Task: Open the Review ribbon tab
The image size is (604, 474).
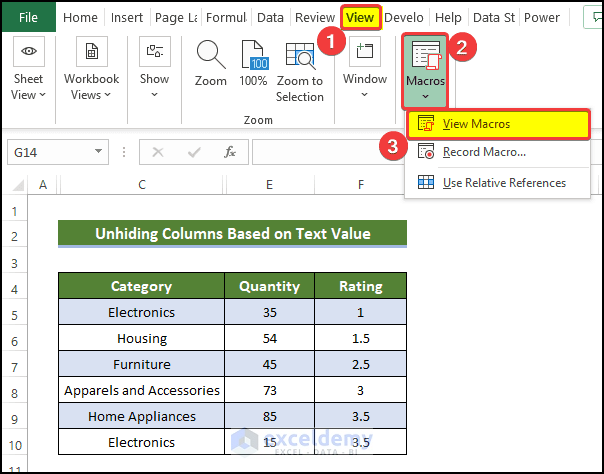Action: [x=315, y=17]
